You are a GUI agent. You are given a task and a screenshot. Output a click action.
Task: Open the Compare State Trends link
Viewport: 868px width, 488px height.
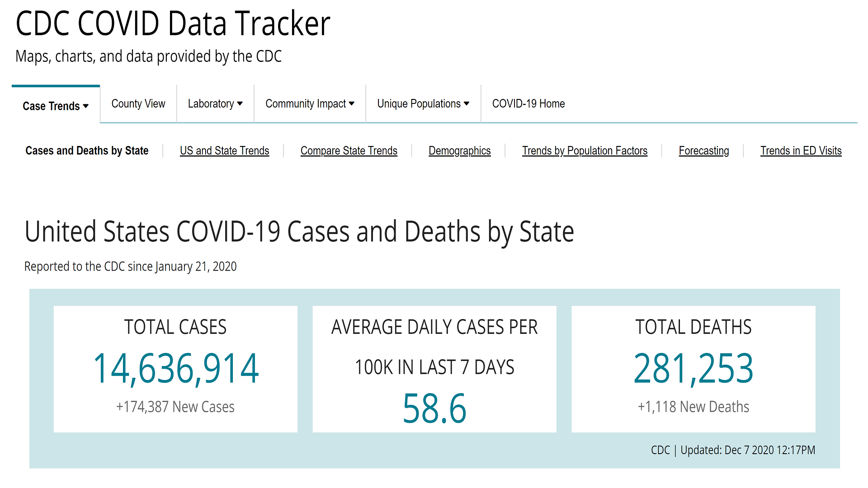(349, 150)
